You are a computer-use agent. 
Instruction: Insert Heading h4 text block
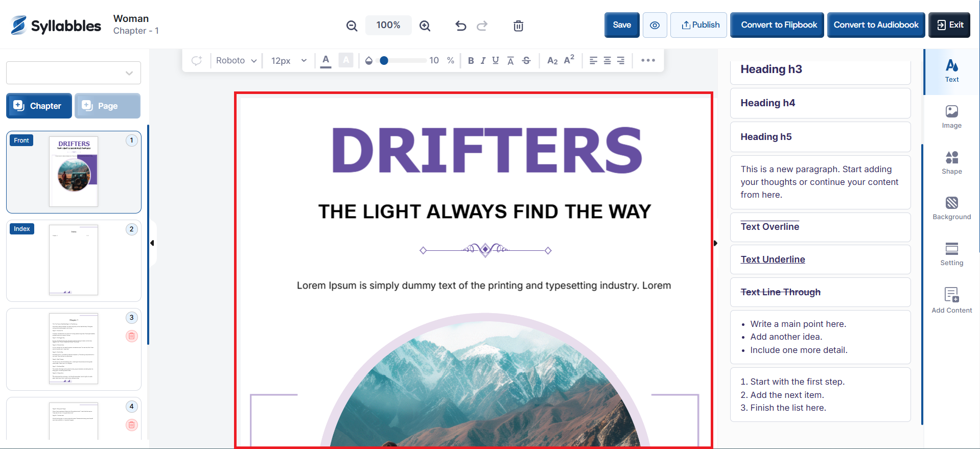[820, 103]
